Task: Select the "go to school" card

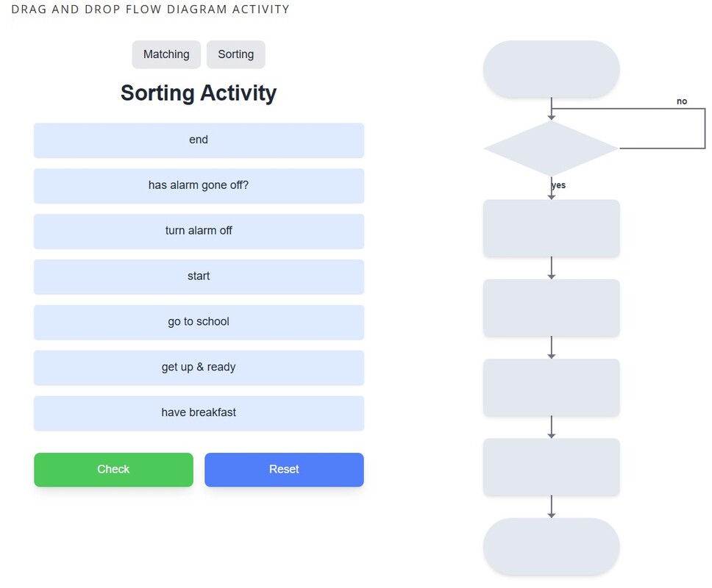Action: pyautogui.click(x=199, y=323)
